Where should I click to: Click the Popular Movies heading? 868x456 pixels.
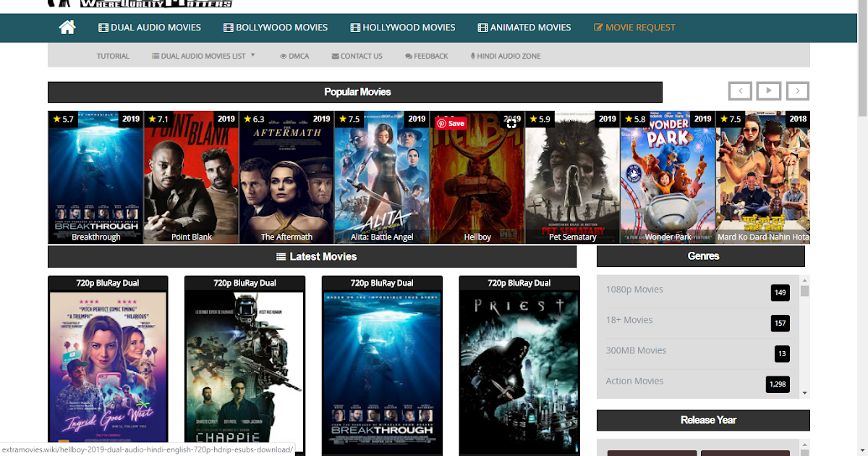tap(357, 92)
